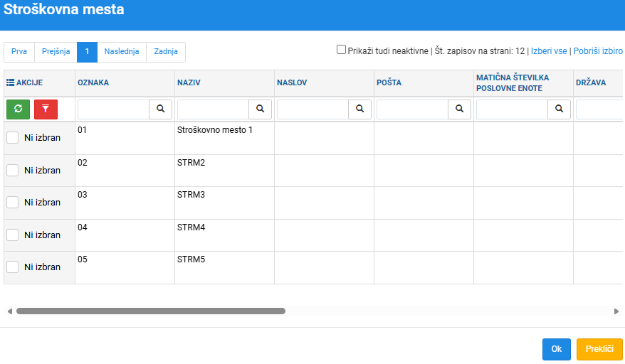Image resolution: width=625 pixels, height=364 pixels.
Task: Click the Oznaka cell 02
Action: coord(125,171)
